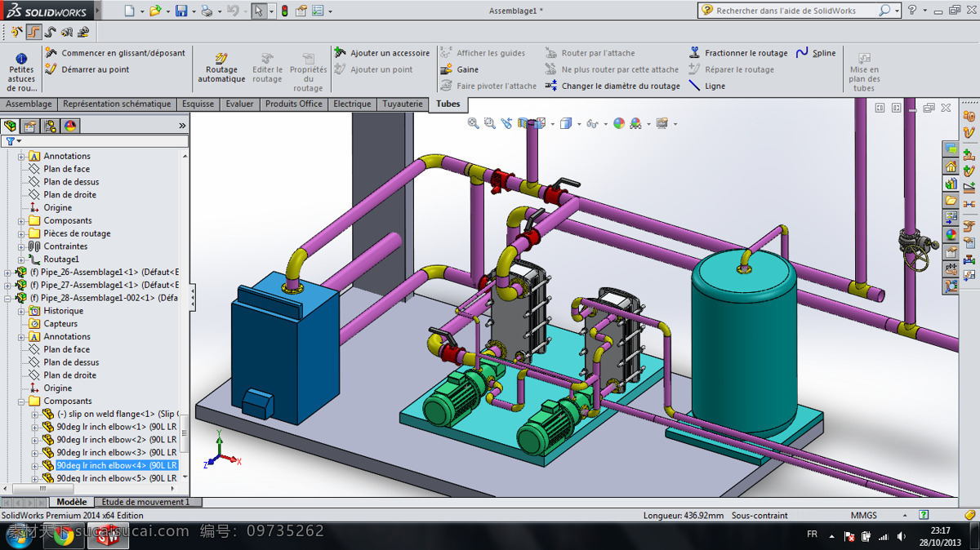Click Changer le diamètre du routage
The width and height of the screenshot is (980, 550).
(x=612, y=86)
